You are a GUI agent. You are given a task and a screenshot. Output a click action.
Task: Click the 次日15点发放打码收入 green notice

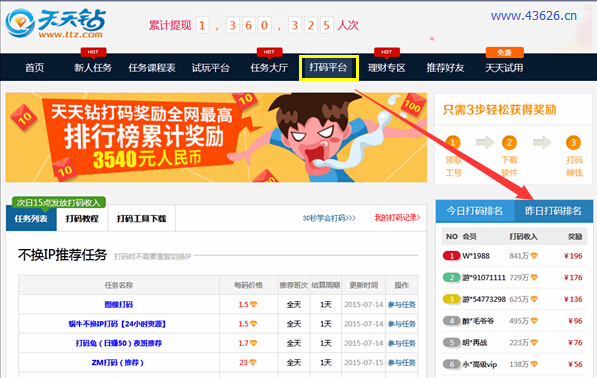pyautogui.click(x=59, y=203)
